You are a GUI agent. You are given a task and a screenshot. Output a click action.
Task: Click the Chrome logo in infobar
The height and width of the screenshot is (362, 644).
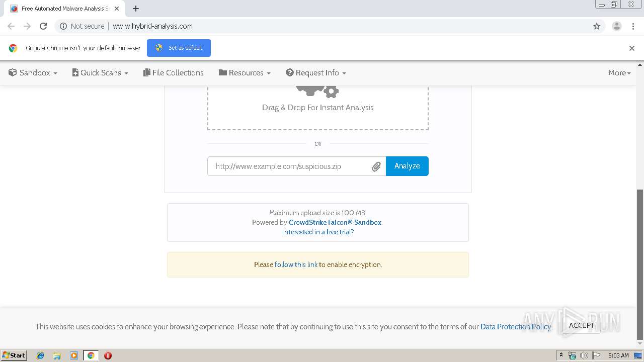pos(13,48)
